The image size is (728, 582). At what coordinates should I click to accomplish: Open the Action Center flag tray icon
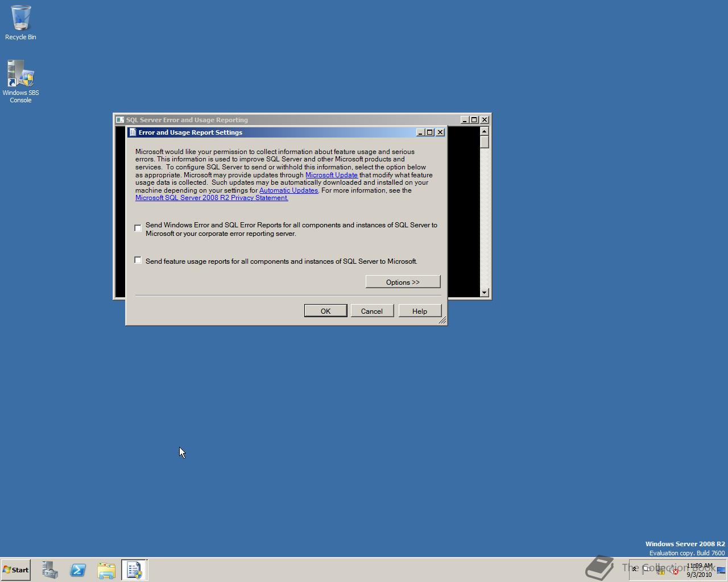pyautogui.click(x=647, y=570)
